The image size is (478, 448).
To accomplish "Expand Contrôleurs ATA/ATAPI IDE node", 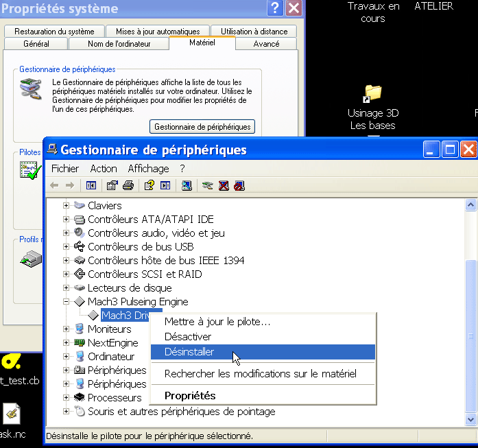I will (x=66, y=220).
